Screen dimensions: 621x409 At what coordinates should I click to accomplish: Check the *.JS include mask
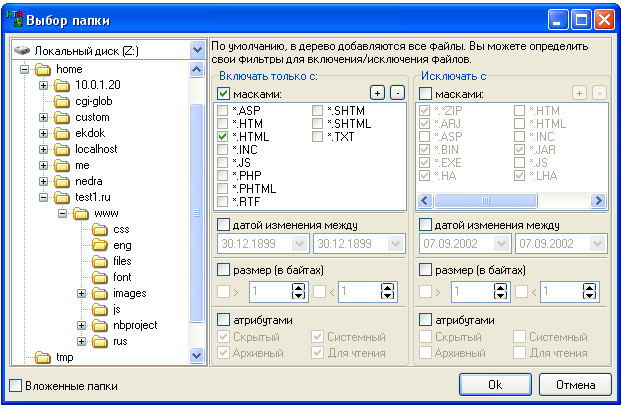pyautogui.click(x=223, y=162)
